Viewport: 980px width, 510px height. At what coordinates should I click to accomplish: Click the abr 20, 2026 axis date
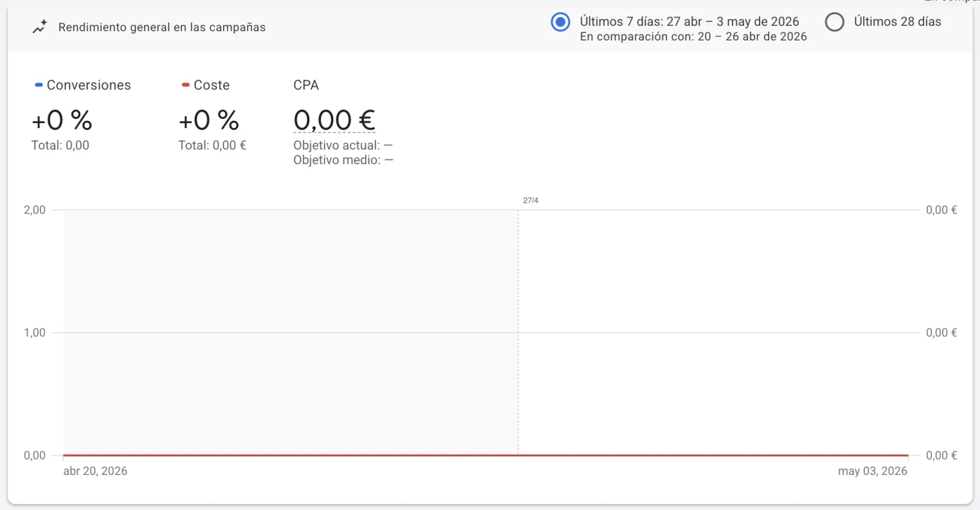[96, 471]
